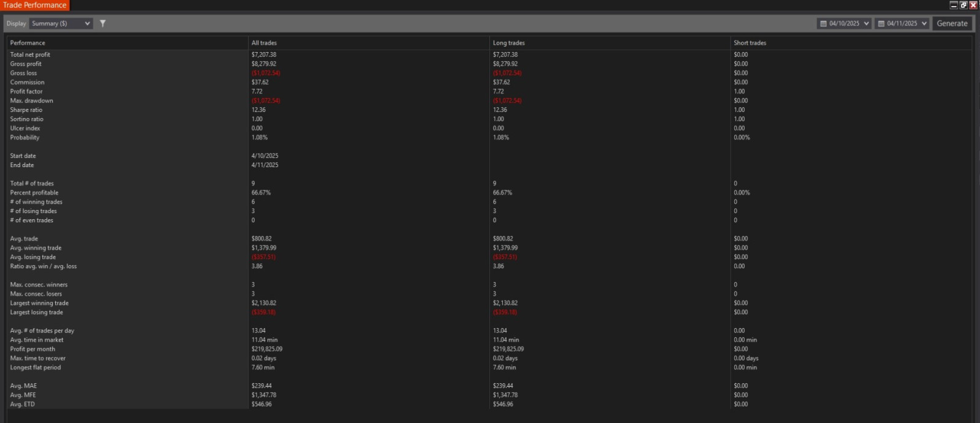Select the Probability row label
The height and width of the screenshot is (423, 980).
pos(24,137)
